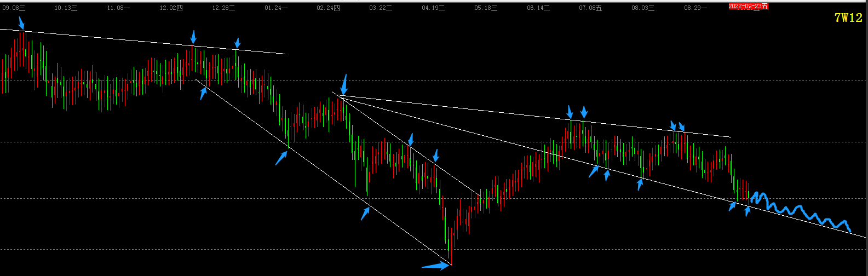This screenshot has width=868, height=276.
Task: Click the large blue arrow at chart low
Action: point(435,266)
